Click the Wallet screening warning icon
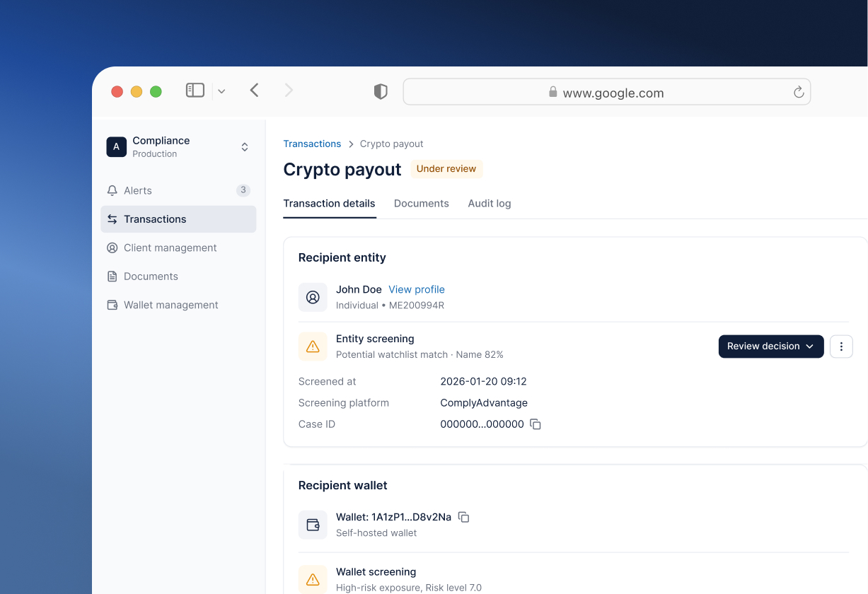Viewport: 868px width, 594px height. tap(313, 579)
